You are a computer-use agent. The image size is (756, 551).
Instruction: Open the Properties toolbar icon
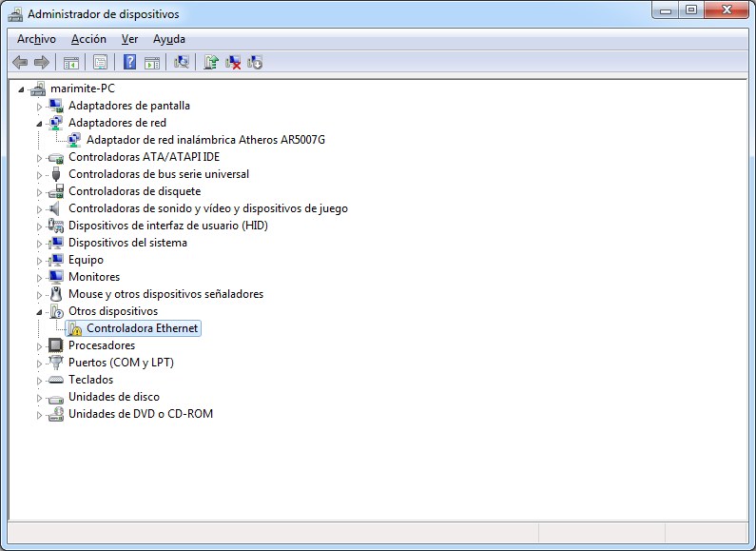(100, 62)
